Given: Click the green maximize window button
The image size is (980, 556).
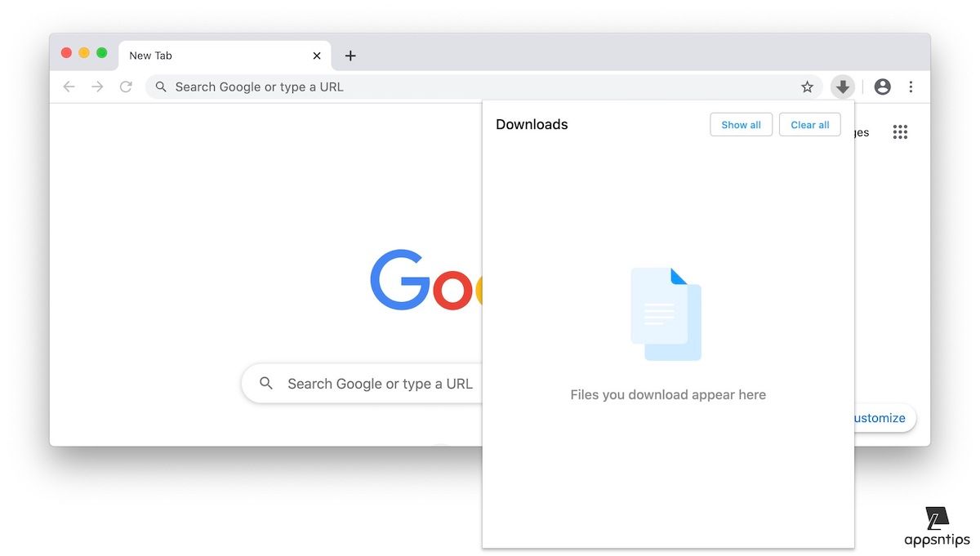Looking at the screenshot, I should point(102,53).
